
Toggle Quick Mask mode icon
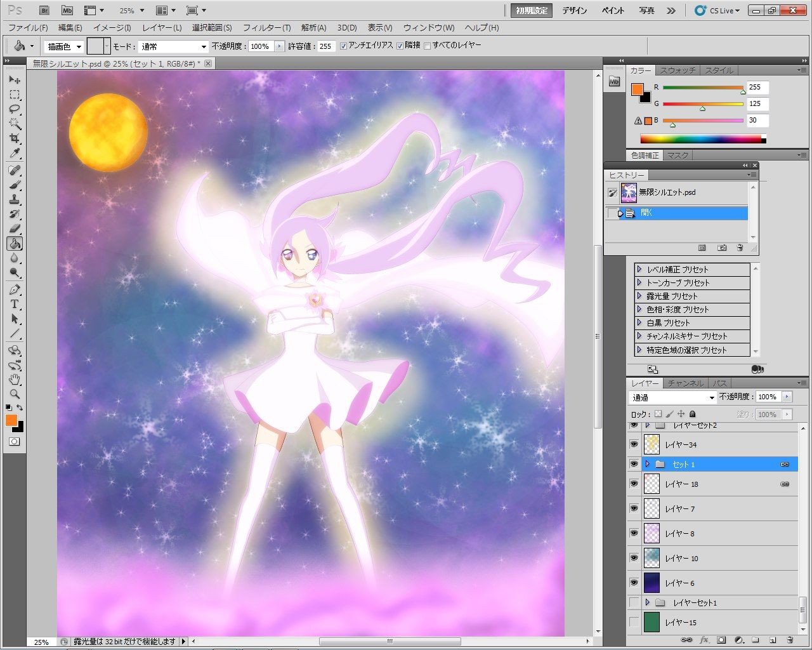[15, 441]
